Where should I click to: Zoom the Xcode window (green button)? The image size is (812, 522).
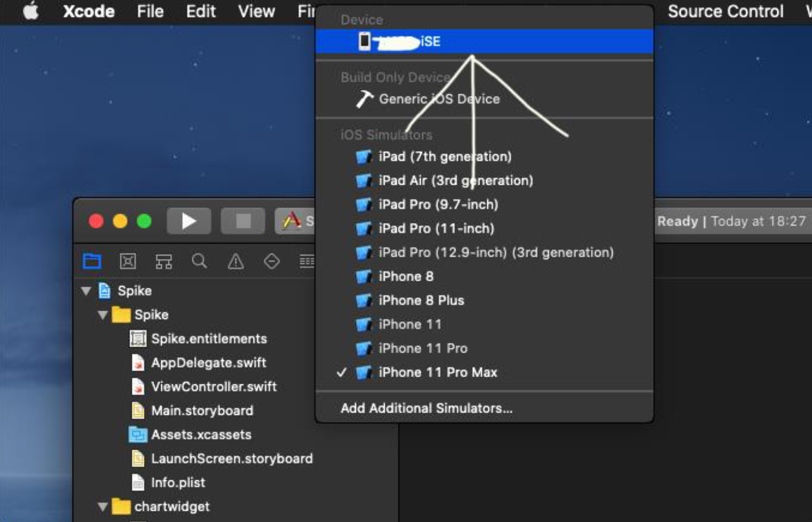click(x=144, y=221)
